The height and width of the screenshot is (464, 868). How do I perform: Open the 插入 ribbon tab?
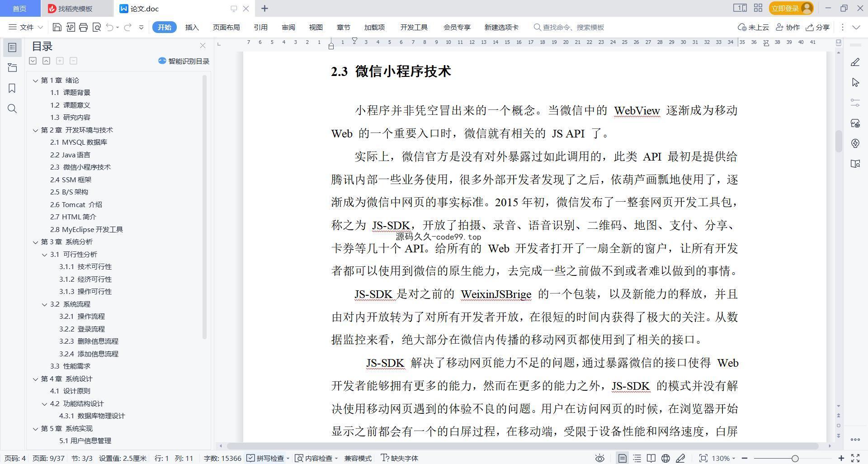click(x=192, y=27)
